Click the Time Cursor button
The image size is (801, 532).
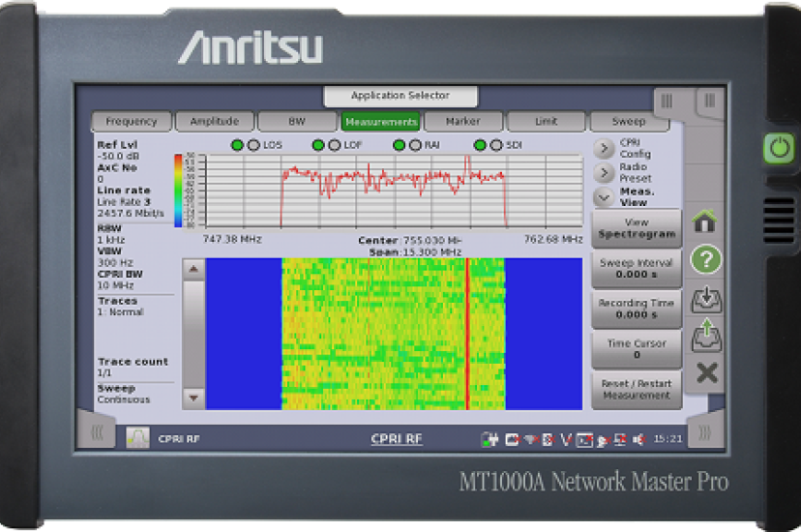coord(637,349)
